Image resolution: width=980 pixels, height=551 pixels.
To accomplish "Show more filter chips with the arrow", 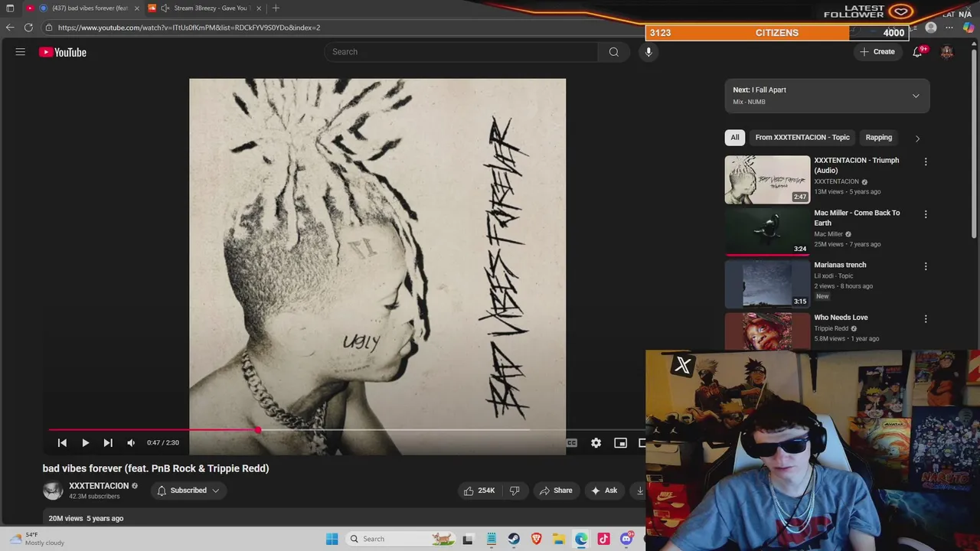I will tap(917, 139).
